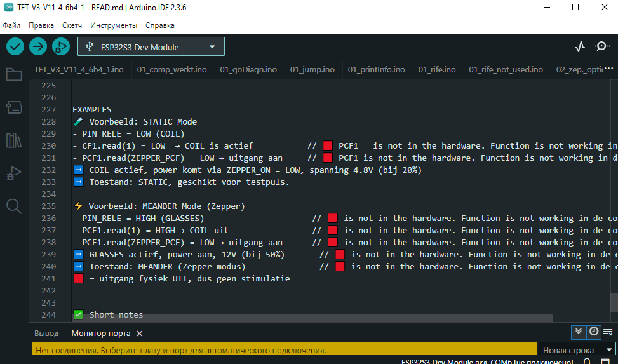Open the Инструменты menu
This screenshot has height=364, width=618.
click(x=114, y=25)
